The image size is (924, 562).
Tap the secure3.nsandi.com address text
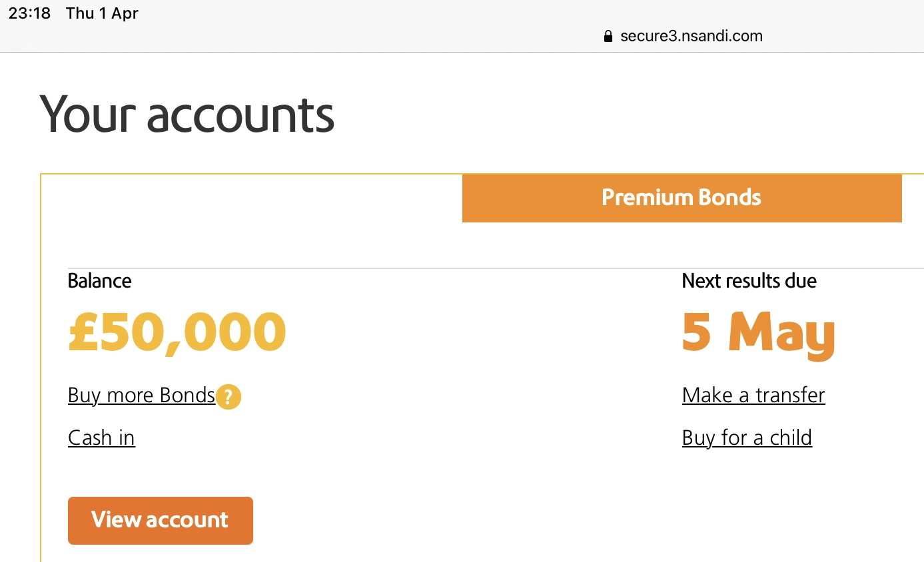tap(692, 36)
